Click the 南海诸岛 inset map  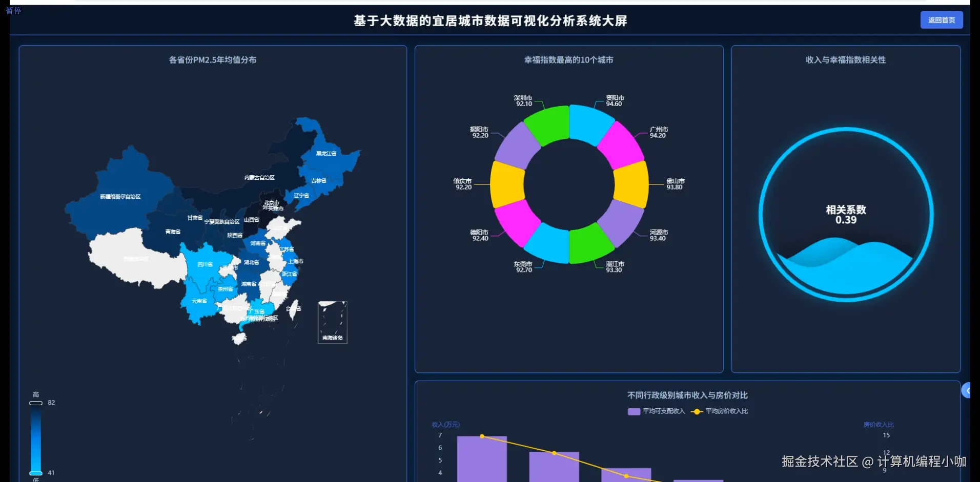[333, 322]
